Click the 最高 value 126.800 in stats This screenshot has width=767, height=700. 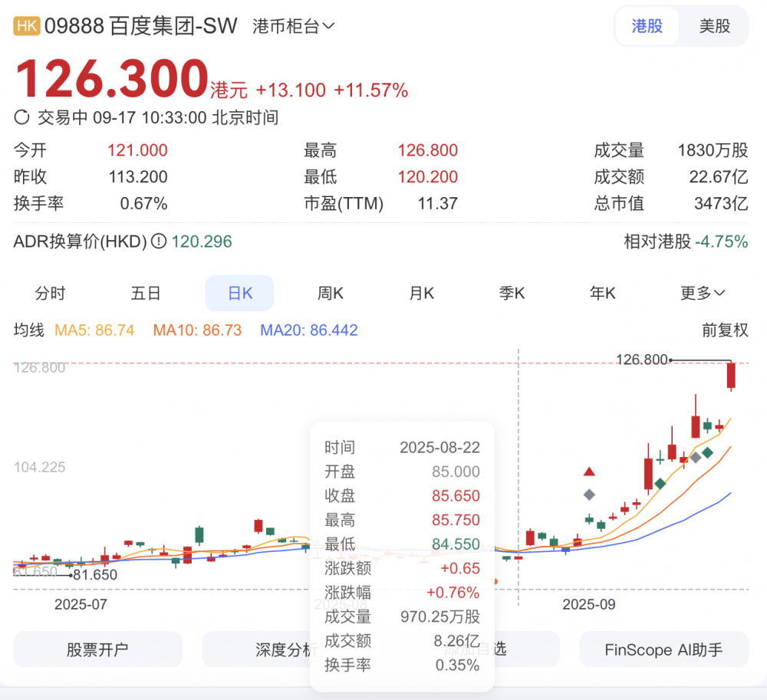[427, 150]
